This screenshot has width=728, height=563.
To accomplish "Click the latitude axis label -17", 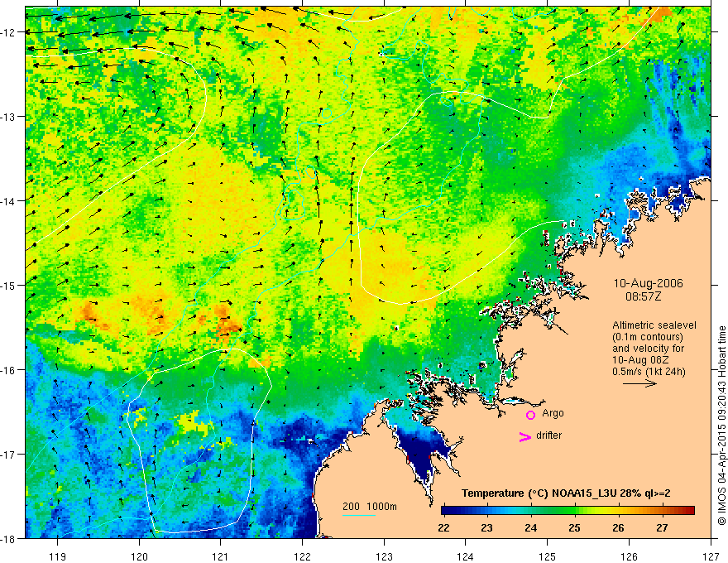I will tap(9, 455).
